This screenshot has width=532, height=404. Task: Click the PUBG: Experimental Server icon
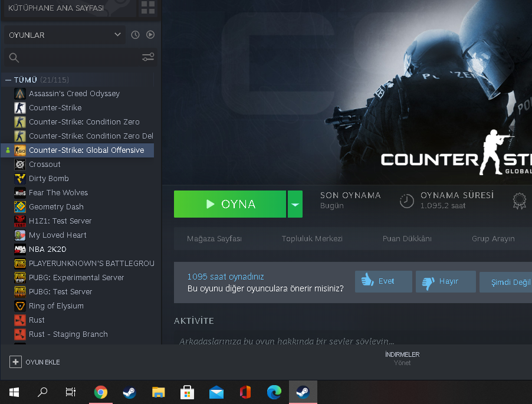click(20, 277)
